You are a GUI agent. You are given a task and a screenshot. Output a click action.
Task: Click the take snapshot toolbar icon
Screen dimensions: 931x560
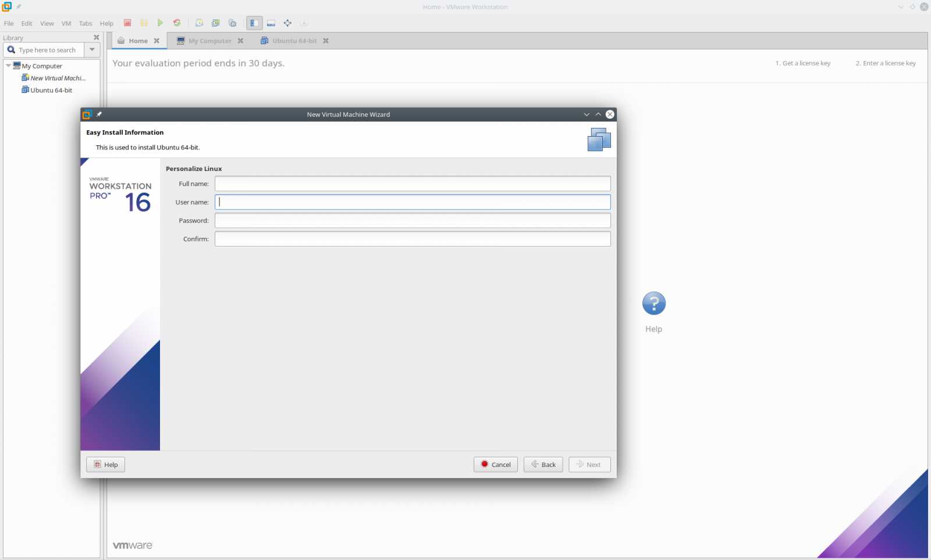199,23
